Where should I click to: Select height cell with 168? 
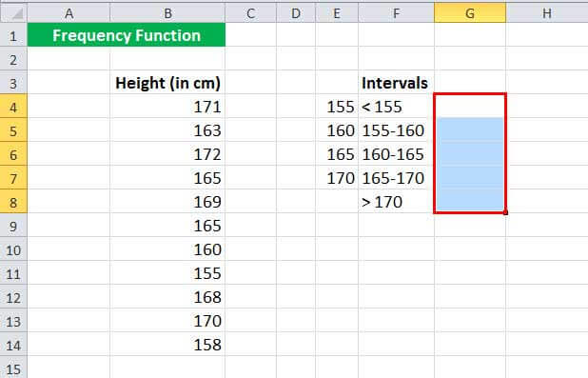click(x=167, y=296)
